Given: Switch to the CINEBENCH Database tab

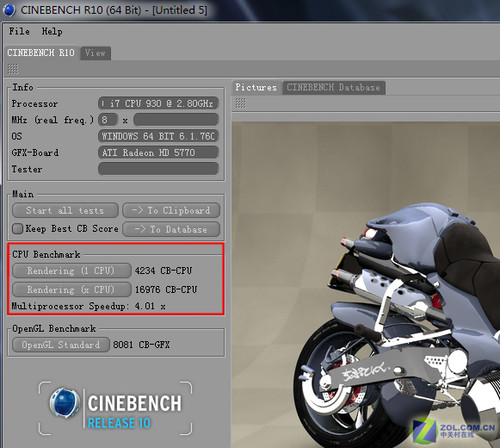Looking at the screenshot, I should pyautogui.click(x=334, y=88).
